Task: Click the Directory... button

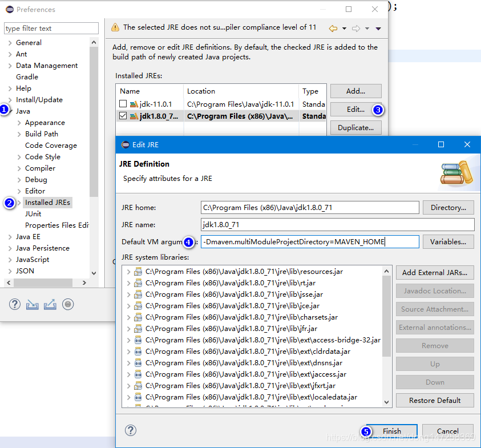Action: pyautogui.click(x=448, y=207)
